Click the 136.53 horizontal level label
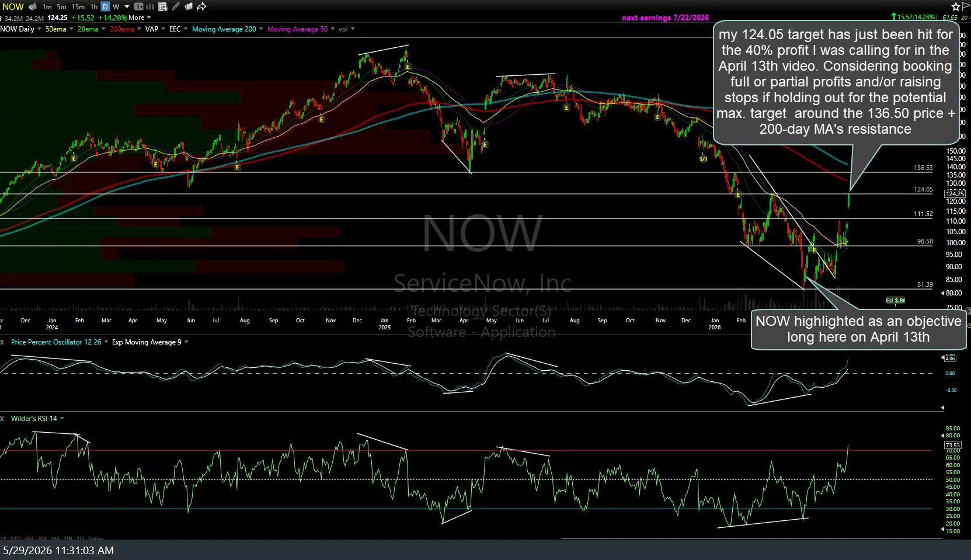 coord(923,168)
